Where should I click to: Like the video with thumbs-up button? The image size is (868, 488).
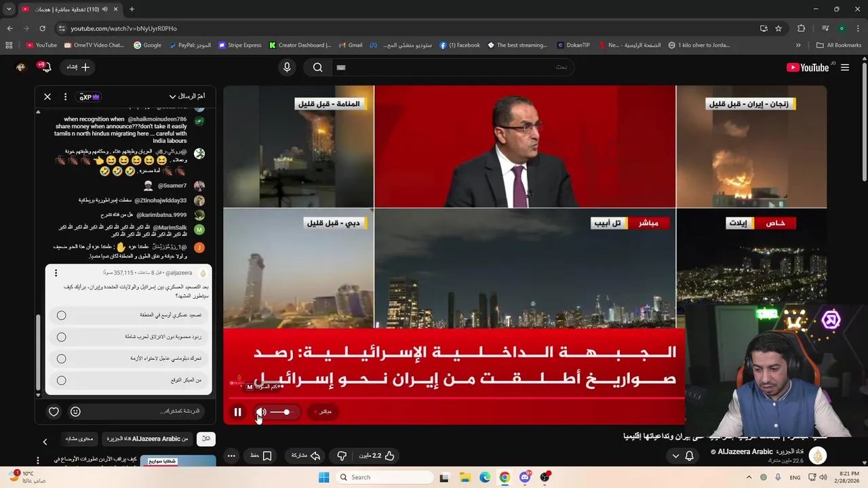378,456
